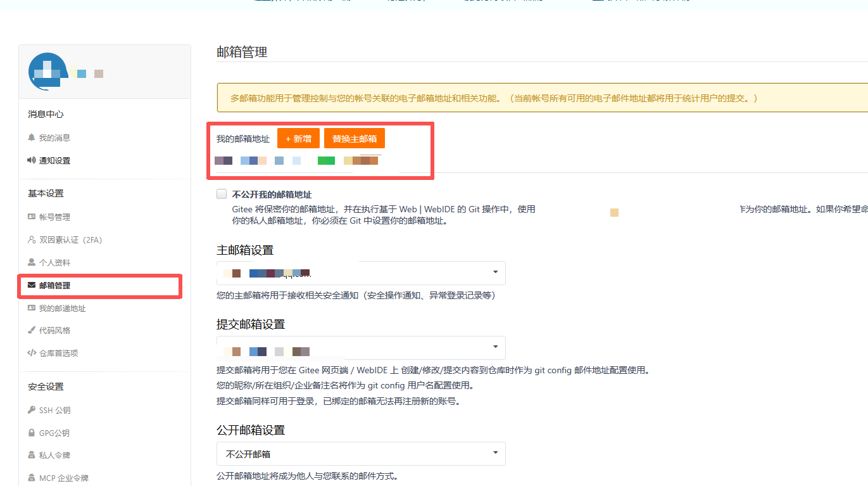Click the 替换主邮箱 button
Screen dimensions: 868x486
coord(355,138)
